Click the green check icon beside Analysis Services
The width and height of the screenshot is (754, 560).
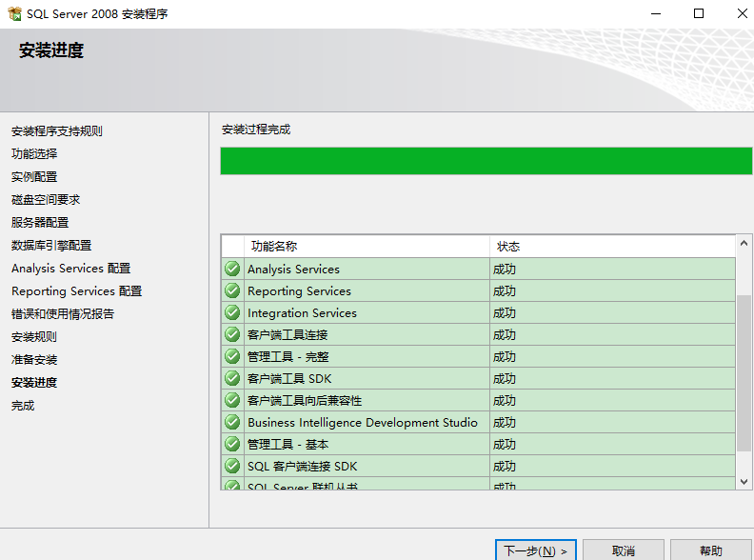coord(232,269)
